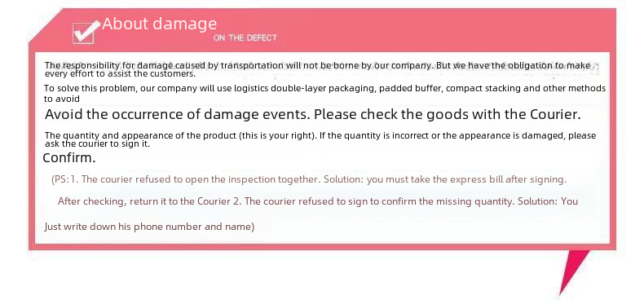The height and width of the screenshot is (300, 644).
Task: Click the sentence about transportation damage responsibility
Action: coord(318,65)
